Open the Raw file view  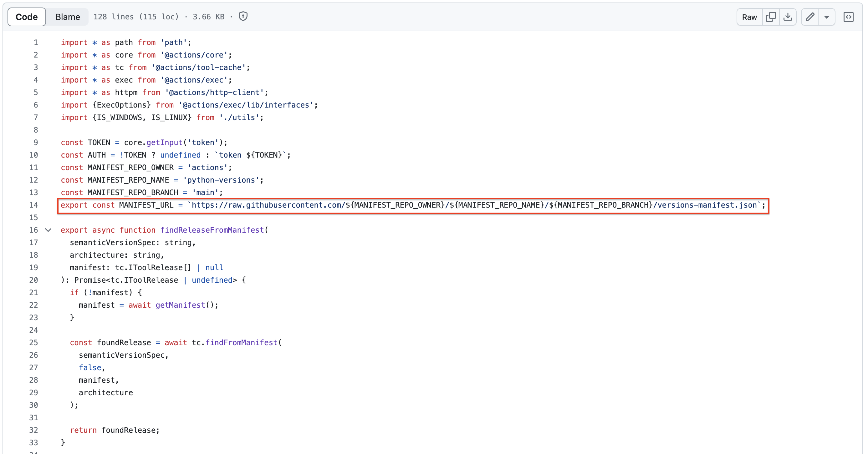coord(749,17)
